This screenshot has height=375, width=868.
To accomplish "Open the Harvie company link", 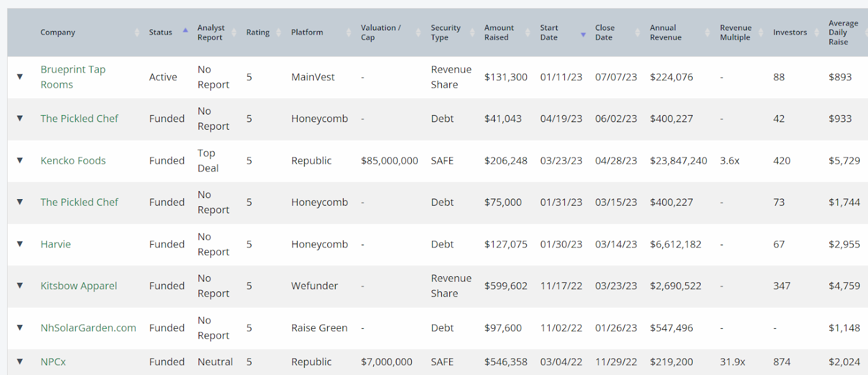I will click(x=56, y=244).
